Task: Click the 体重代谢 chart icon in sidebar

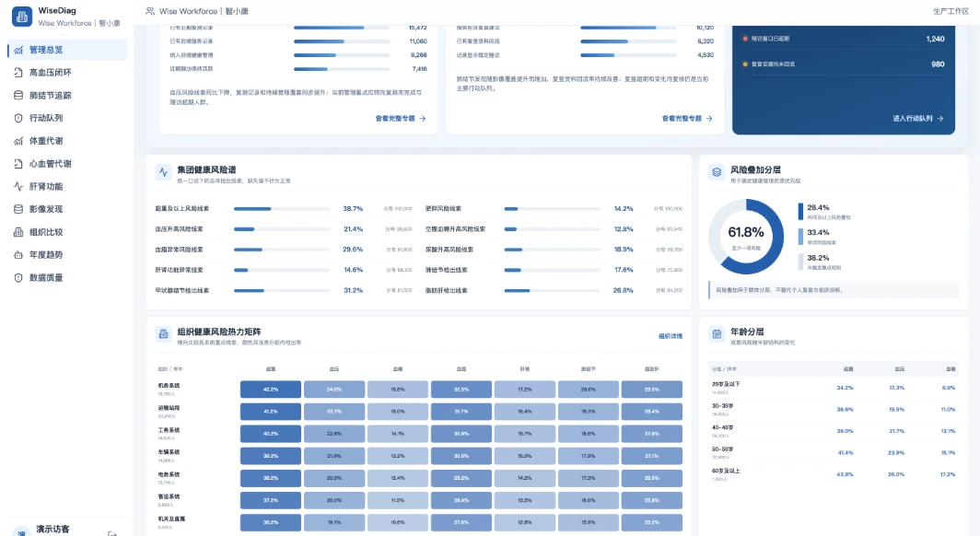Action: pyautogui.click(x=18, y=141)
